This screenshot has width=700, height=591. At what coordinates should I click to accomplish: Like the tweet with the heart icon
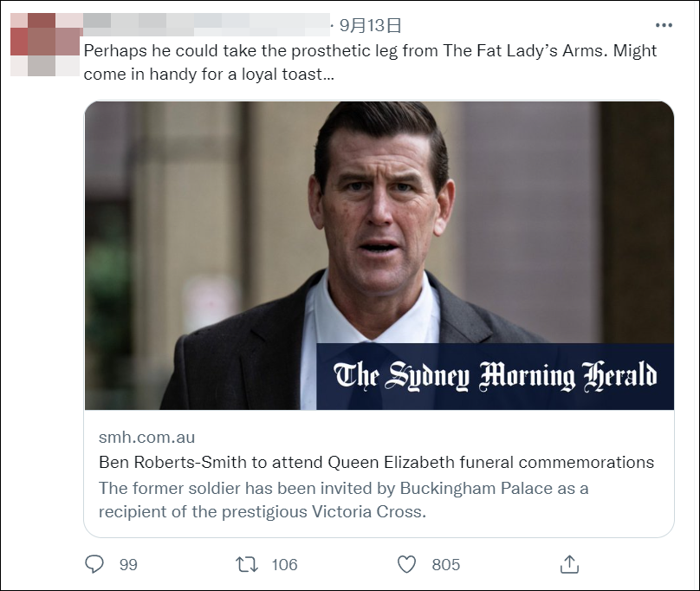tap(406, 564)
